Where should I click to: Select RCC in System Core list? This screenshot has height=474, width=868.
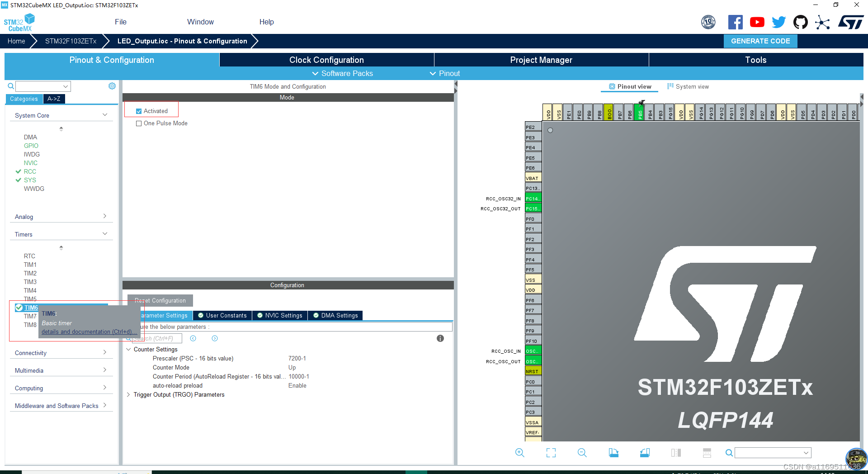click(x=30, y=171)
